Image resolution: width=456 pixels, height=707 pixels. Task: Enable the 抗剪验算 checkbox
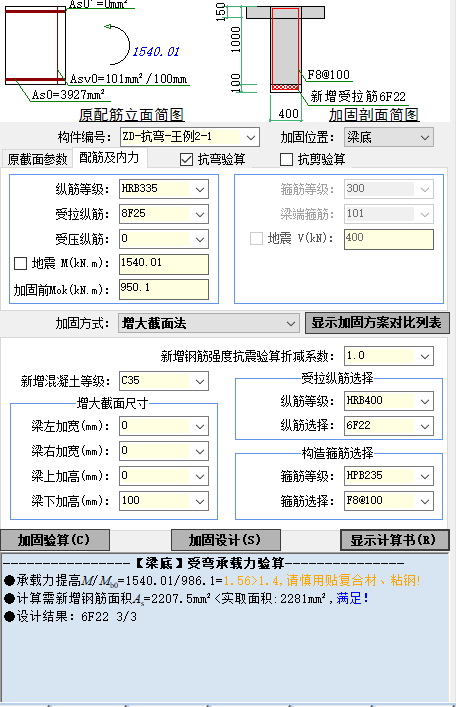[x=286, y=159]
